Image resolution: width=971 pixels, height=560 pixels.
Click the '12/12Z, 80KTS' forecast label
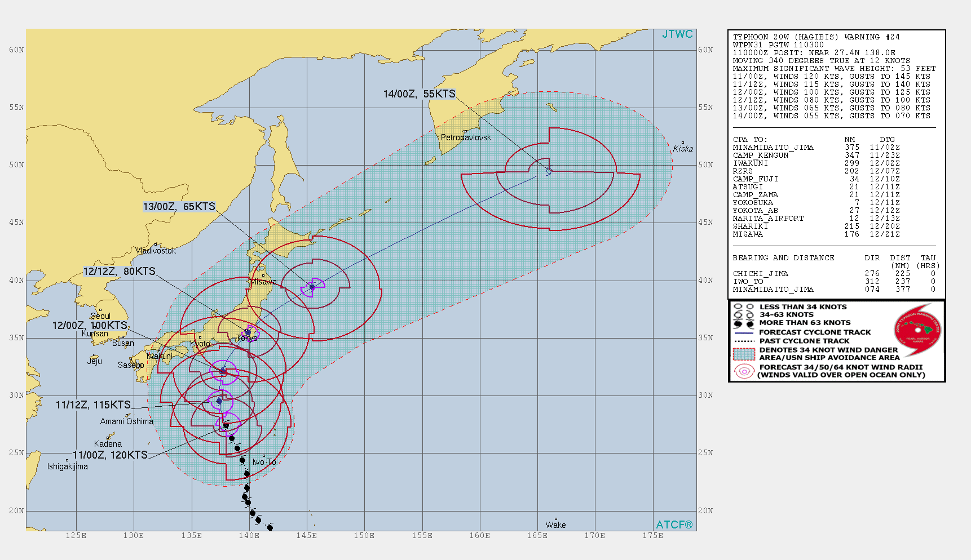pos(120,272)
